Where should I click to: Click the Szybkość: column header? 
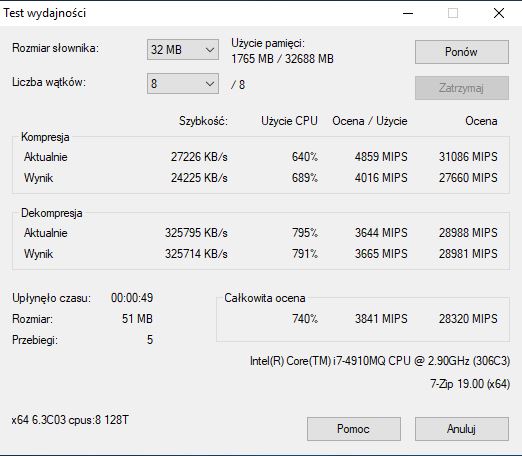pyautogui.click(x=203, y=121)
